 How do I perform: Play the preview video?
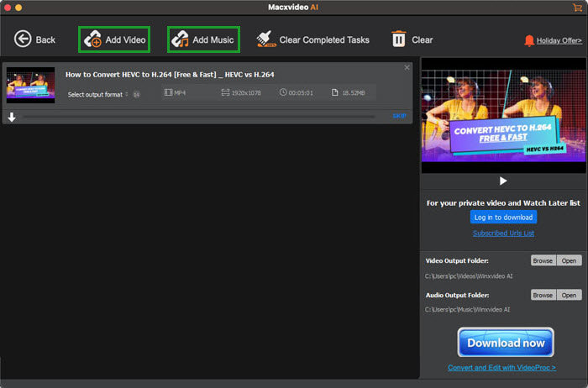pos(503,181)
